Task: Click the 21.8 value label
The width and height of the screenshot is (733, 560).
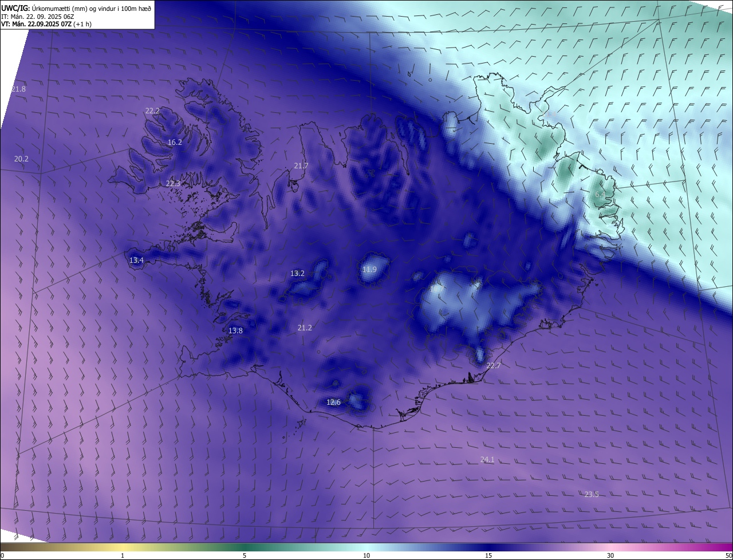Action: tap(18, 89)
